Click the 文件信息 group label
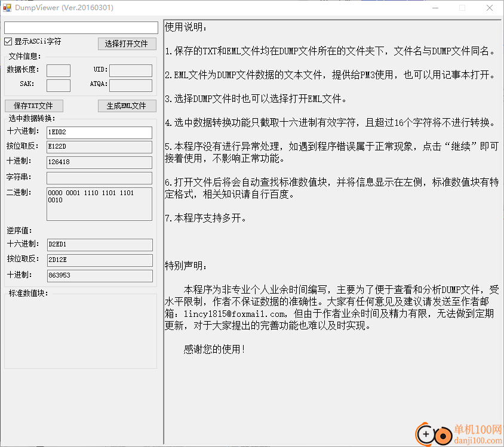 pyautogui.click(x=24, y=56)
